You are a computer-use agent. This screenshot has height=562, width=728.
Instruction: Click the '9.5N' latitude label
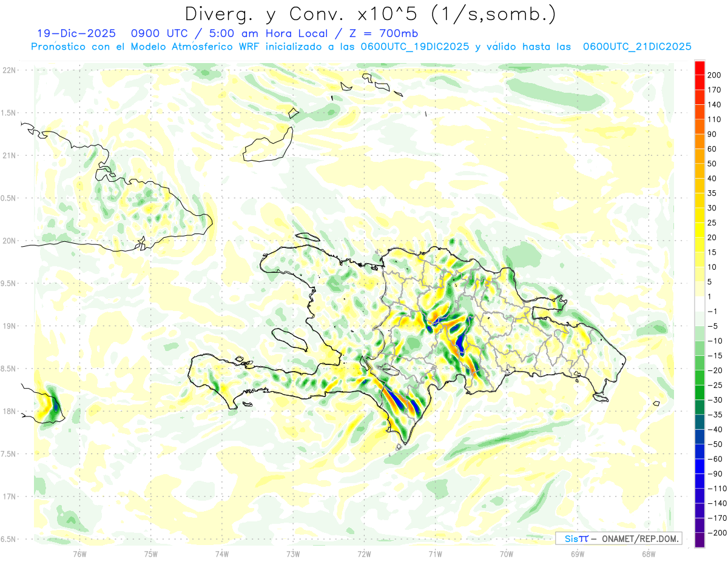8,283
